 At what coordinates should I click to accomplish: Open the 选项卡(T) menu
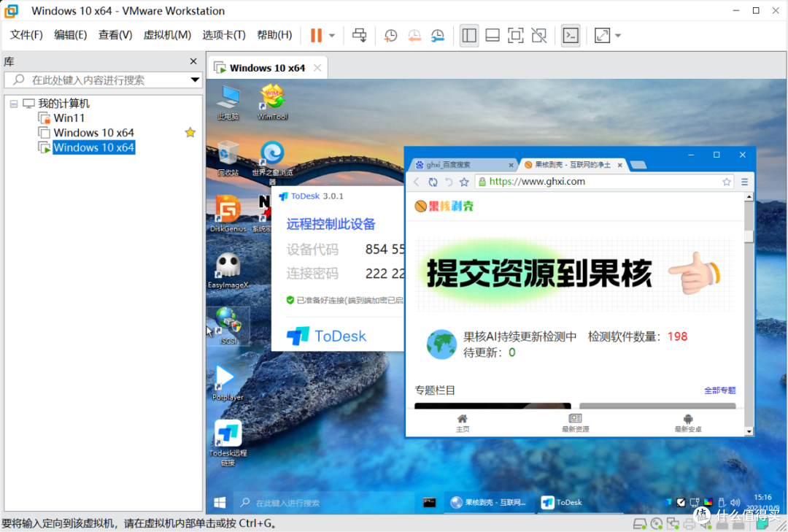(x=224, y=35)
